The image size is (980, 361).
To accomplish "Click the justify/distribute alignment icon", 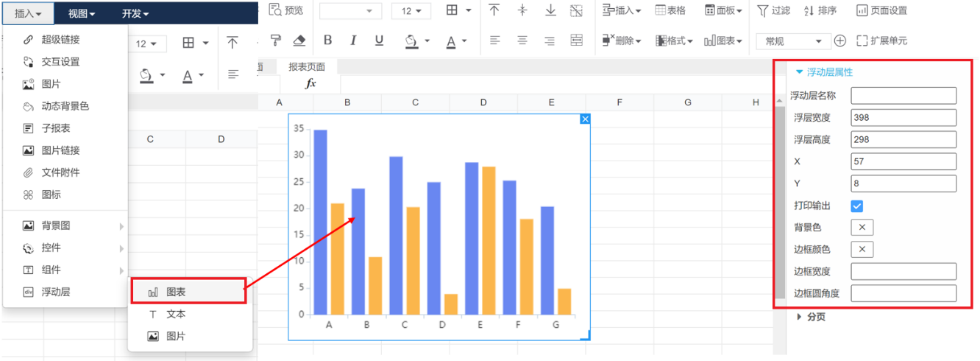I will 577,41.
